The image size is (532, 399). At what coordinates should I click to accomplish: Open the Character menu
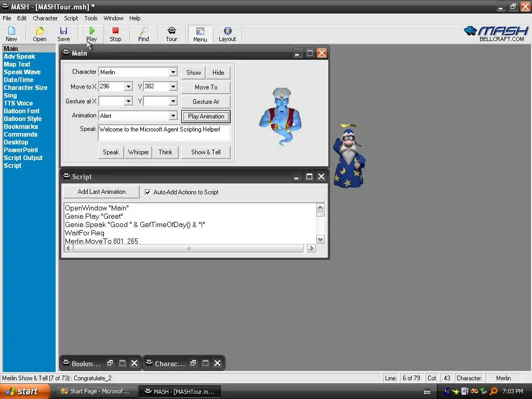point(45,18)
